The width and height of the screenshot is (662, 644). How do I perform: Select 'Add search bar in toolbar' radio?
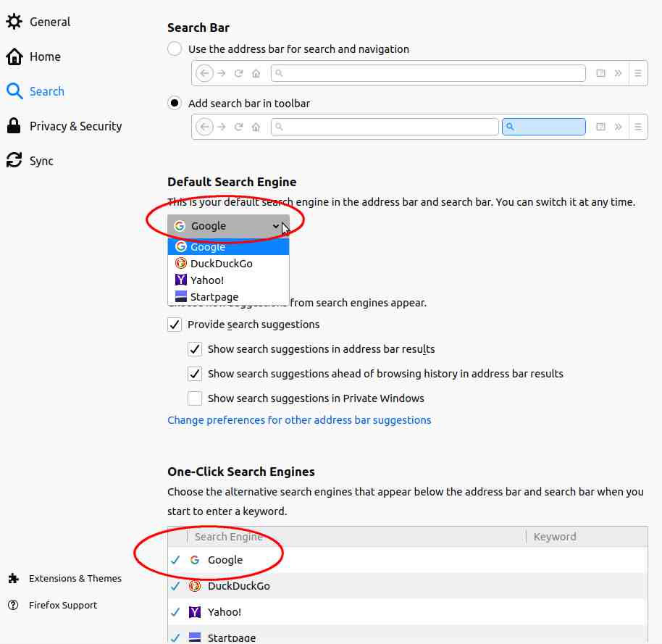pos(175,103)
